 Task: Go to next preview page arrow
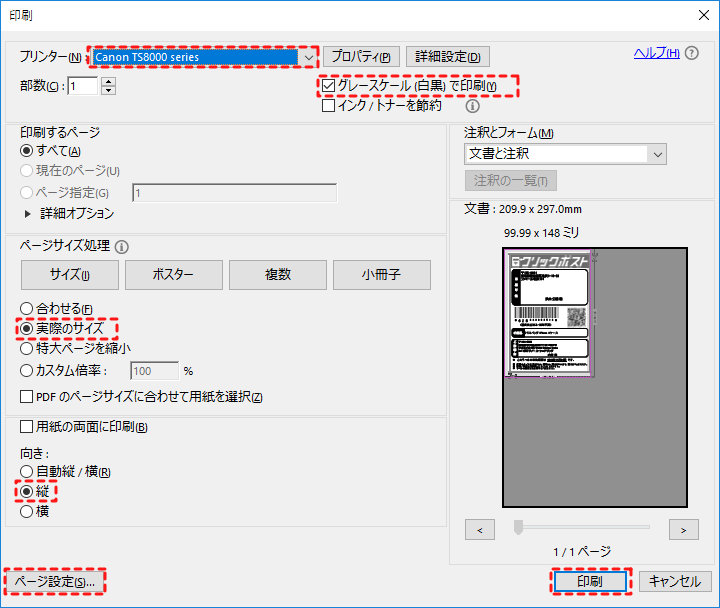click(683, 529)
